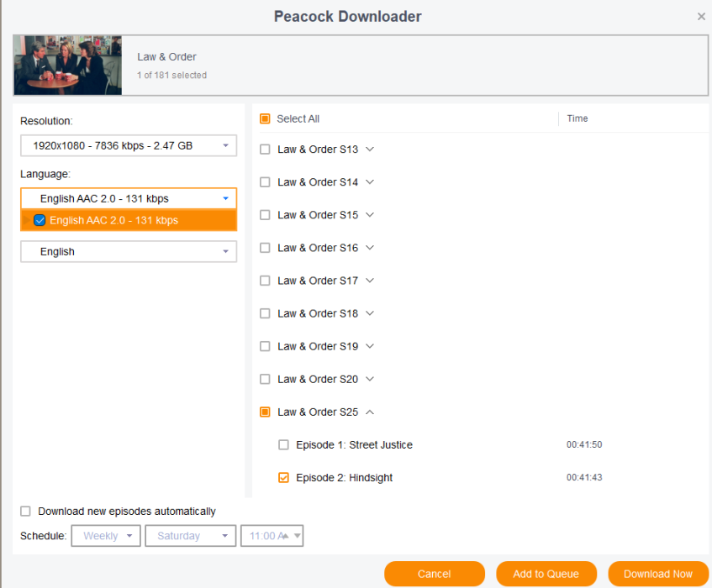Expand Law & Order S17 chevron
712x588 pixels.
point(370,281)
